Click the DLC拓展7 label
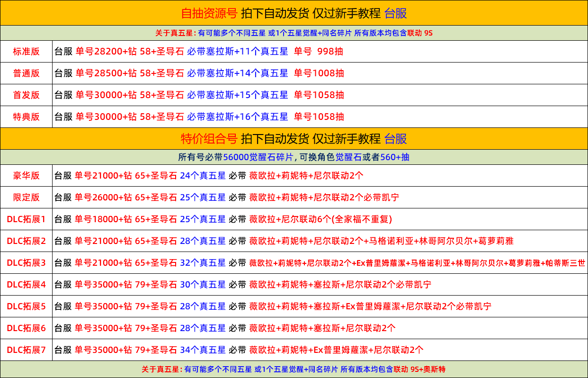Image resolution: width=588 pixels, height=378 pixels. [26, 350]
